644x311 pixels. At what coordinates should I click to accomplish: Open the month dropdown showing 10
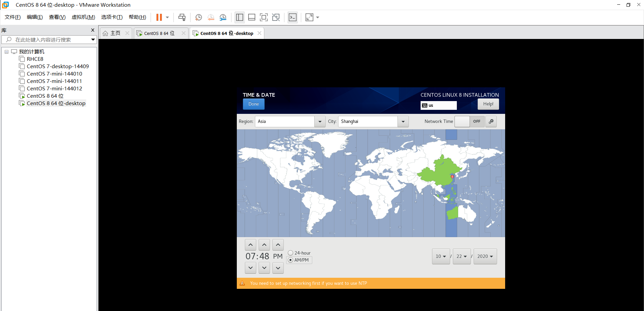pos(441,256)
